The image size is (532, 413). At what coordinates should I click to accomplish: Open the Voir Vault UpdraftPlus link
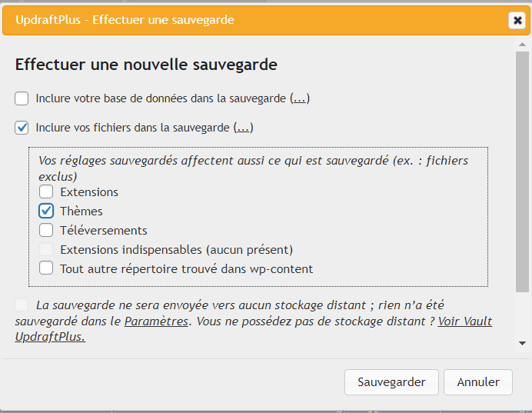point(464,321)
